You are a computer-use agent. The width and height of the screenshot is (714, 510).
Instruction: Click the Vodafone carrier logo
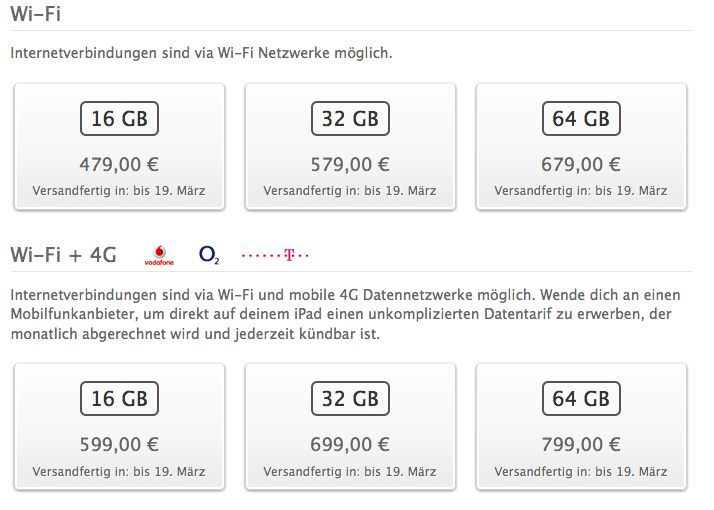pos(159,255)
